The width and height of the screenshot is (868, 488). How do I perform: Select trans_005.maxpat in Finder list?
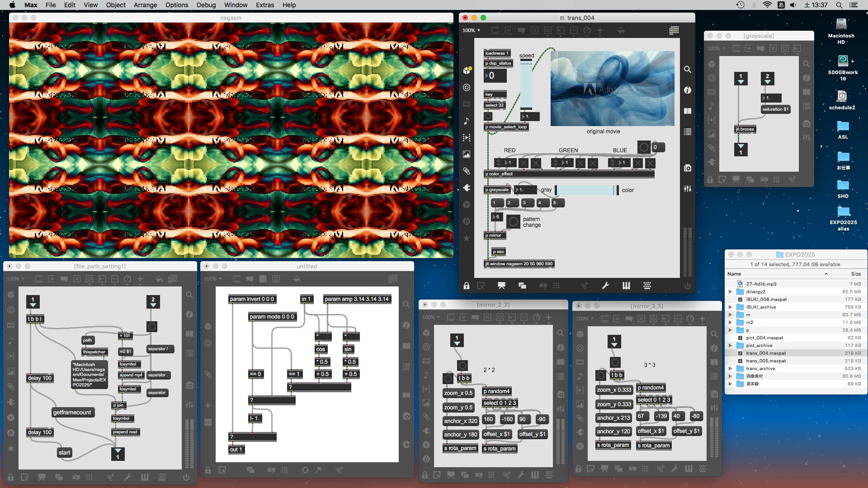(x=765, y=361)
